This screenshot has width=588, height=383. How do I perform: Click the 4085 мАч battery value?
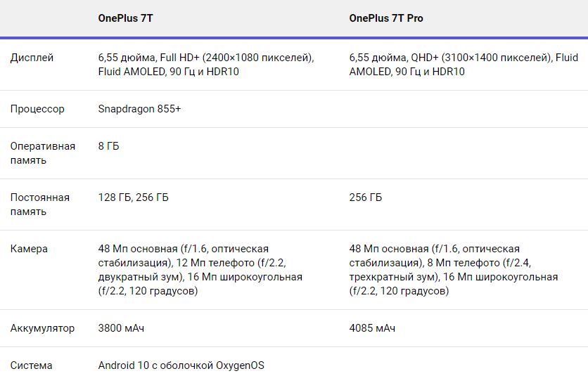pyautogui.click(x=372, y=328)
